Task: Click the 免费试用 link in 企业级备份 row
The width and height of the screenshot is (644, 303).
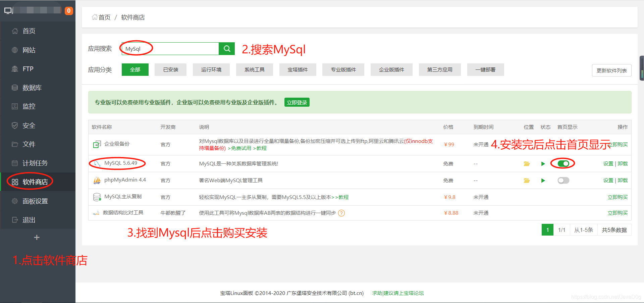Action: click(241, 148)
